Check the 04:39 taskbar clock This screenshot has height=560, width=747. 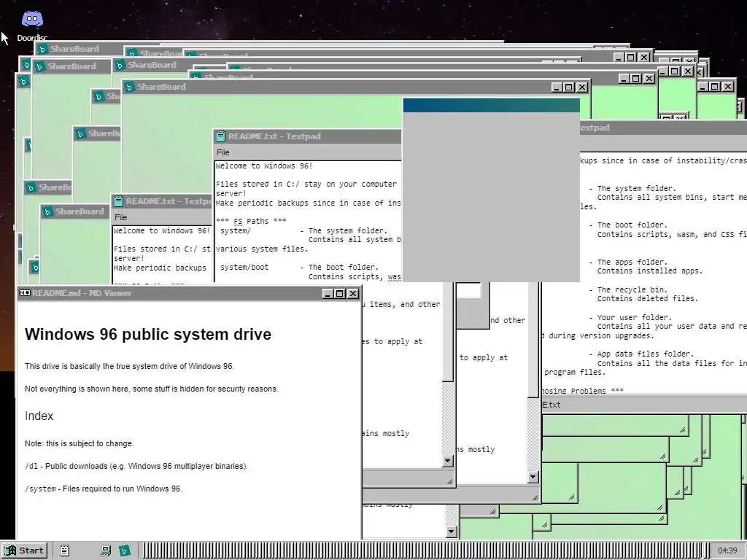(727, 551)
